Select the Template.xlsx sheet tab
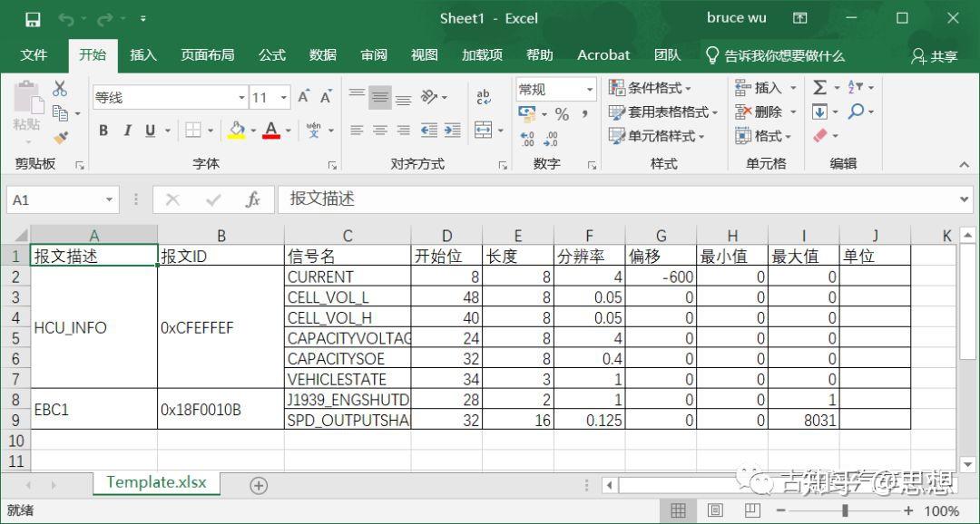The width and height of the screenshot is (980, 524). 156,483
